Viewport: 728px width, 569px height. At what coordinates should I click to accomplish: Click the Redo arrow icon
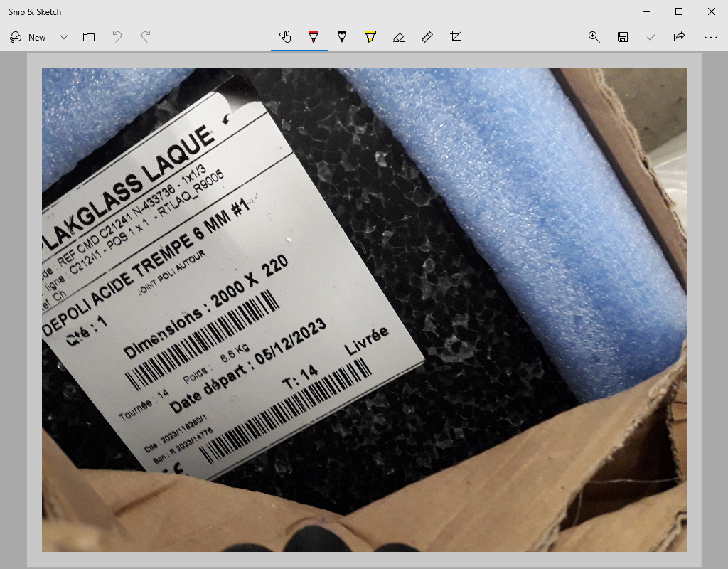146,37
